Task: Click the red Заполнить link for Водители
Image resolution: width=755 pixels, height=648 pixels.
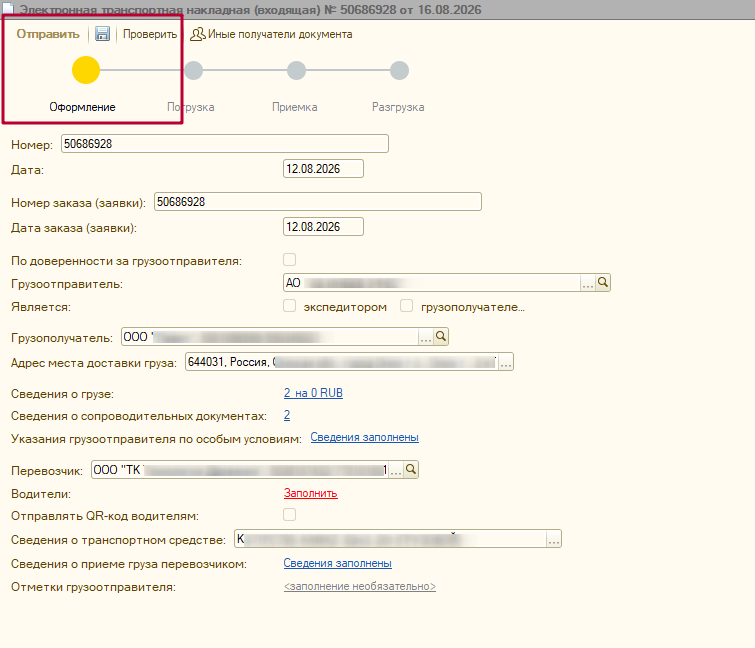Action: click(x=311, y=493)
